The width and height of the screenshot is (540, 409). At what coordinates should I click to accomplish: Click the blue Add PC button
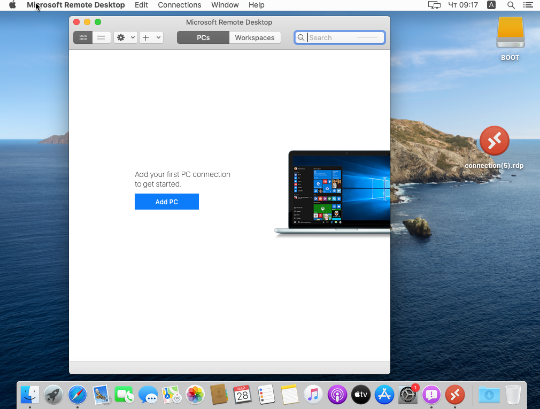[x=167, y=202]
